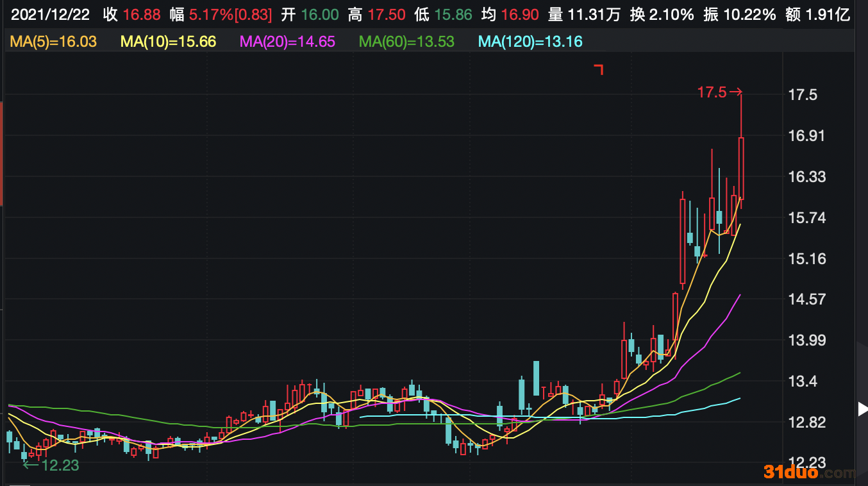The height and width of the screenshot is (486, 868).
Task: Select the MA(5)=16.03 indicator label
Action: [x=53, y=42]
